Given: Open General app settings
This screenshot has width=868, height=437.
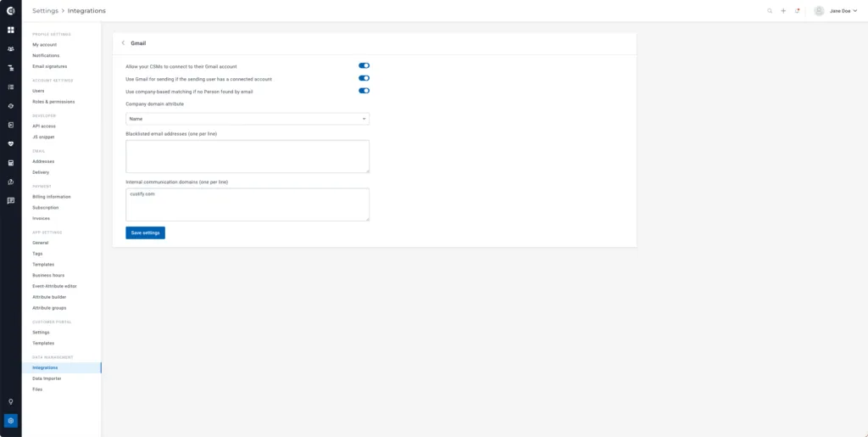Looking at the screenshot, I should [x=41, y=243].
